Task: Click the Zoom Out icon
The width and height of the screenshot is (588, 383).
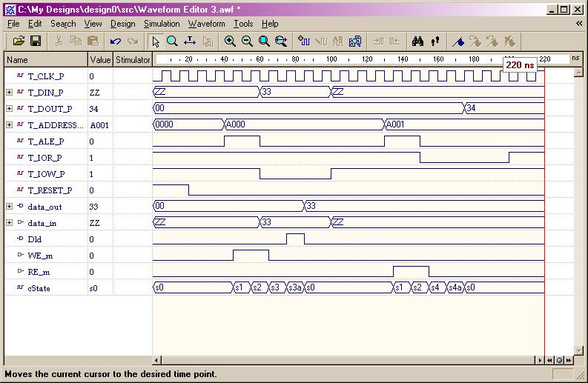Action: (247, 41)
